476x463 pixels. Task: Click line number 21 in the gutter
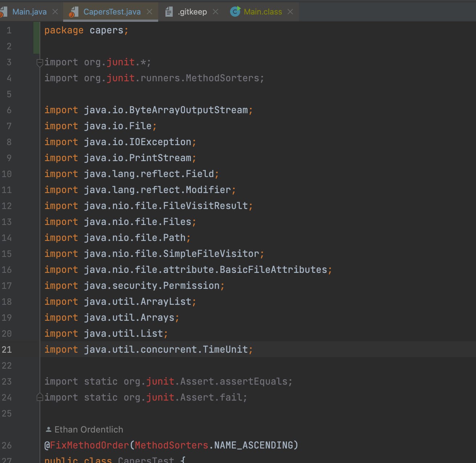tap(7, 350)
